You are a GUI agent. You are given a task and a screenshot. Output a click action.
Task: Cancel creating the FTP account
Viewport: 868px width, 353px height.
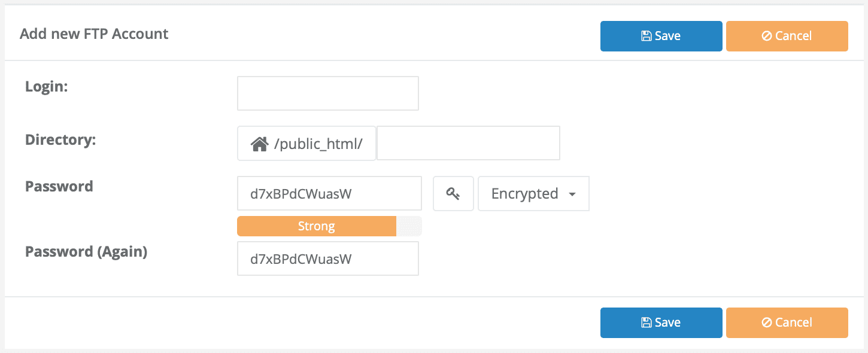point(787,36)
